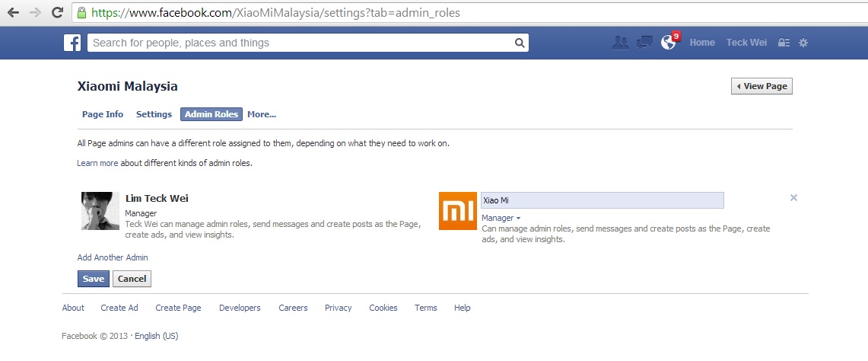
Task: Open the Cookies footer link
Action: [383, 308]
